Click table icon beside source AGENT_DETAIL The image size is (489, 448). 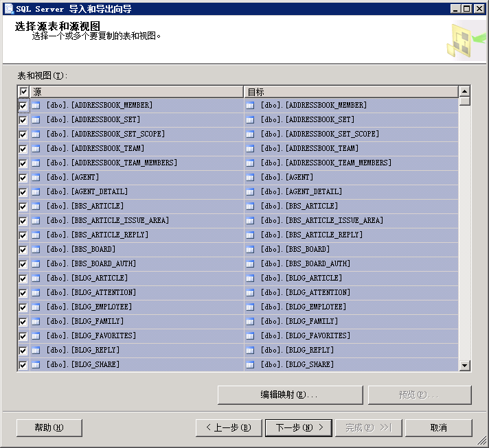point(36,192)
